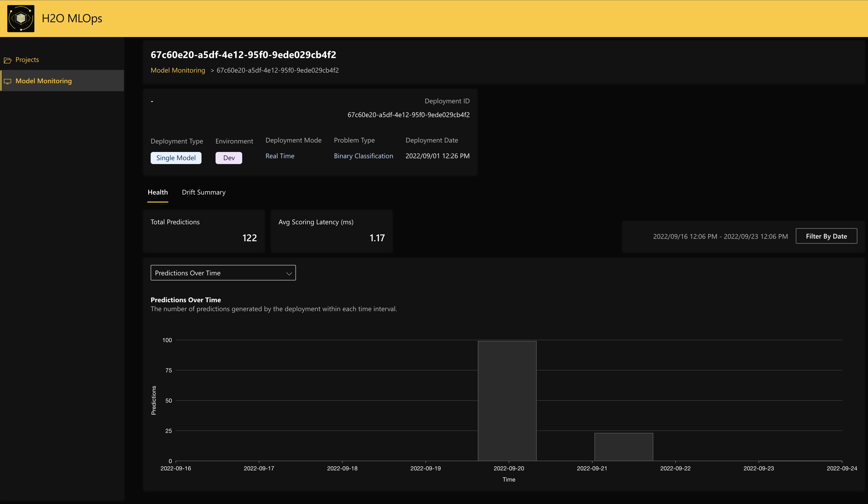Click the 2022-09-22 x-axis label
The image size is (868, 504).
pos(675,468)
